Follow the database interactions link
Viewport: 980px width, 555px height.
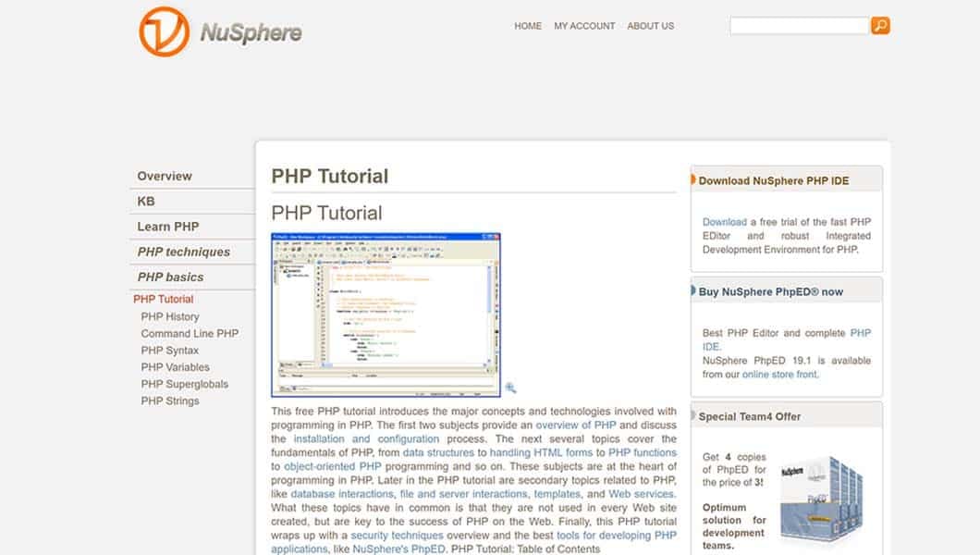coord(342,494)
